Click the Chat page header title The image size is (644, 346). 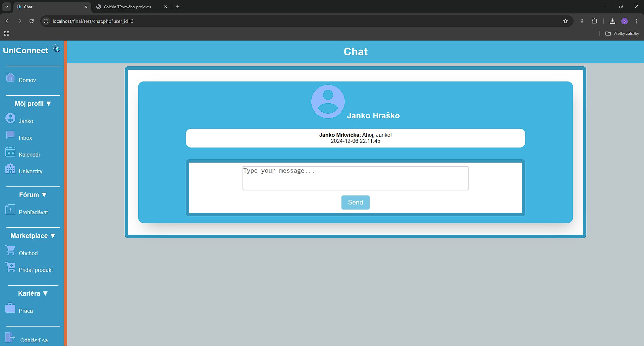pyautogui.click(x=356, y=52)
